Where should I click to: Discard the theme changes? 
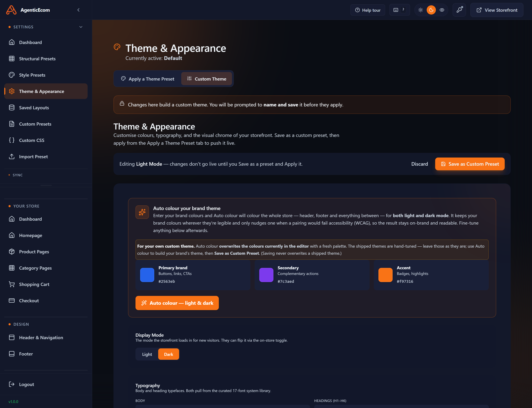420,164
